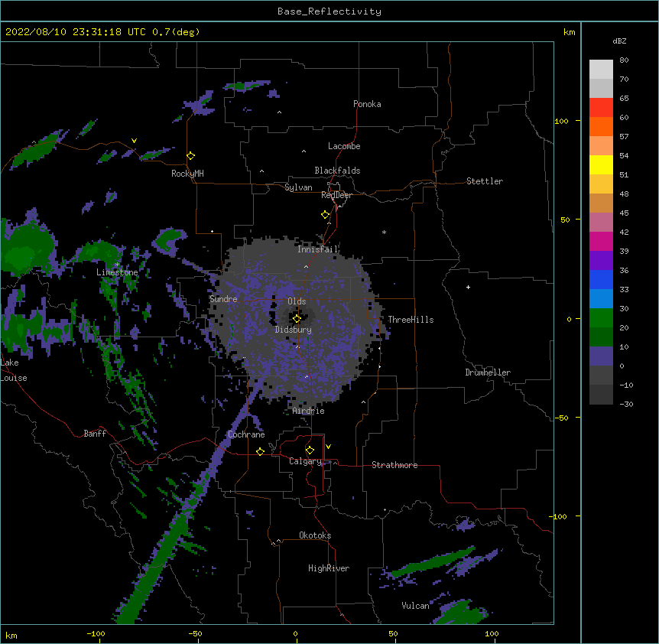Select the ThreeHills label
The image size is (659, 644).
[x=411, y=320]
